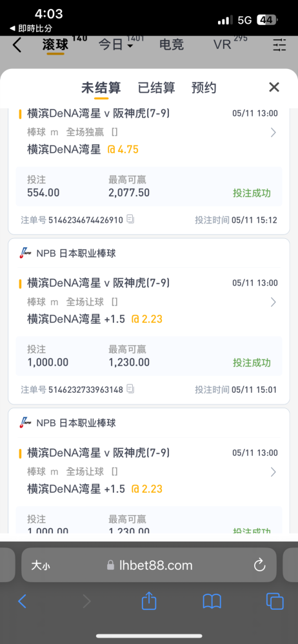Expand the 今日 dropdown arrow

point(130,46)
